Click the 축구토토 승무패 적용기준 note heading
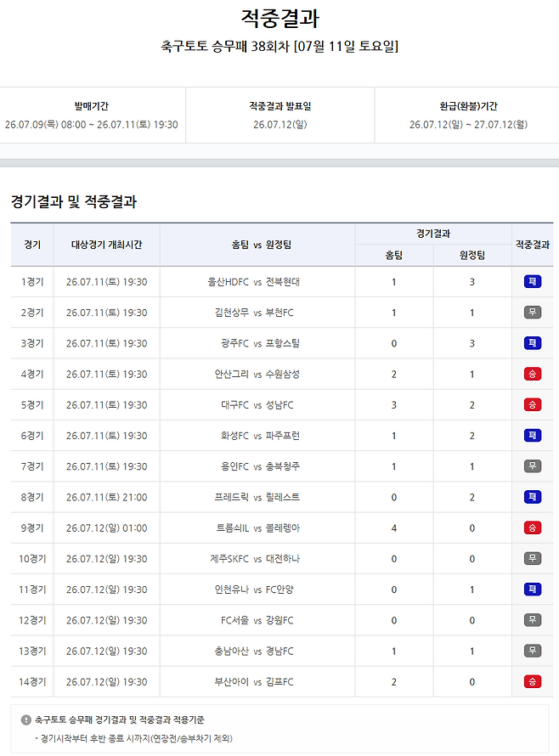The width and height of the screenshot is (559, 756). click(x=120, y=719)
